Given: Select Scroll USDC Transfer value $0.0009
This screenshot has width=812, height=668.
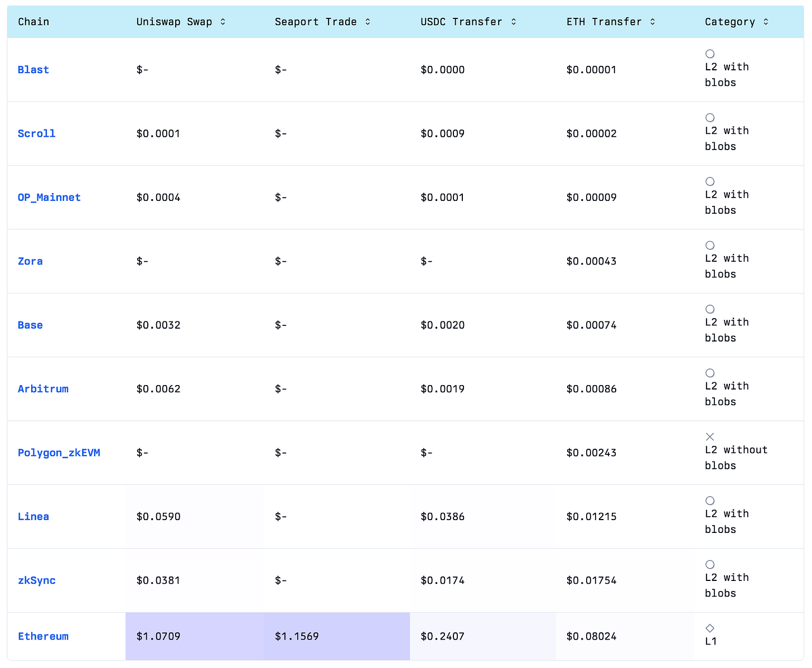Looking at the screenshot, I should 442,133.
